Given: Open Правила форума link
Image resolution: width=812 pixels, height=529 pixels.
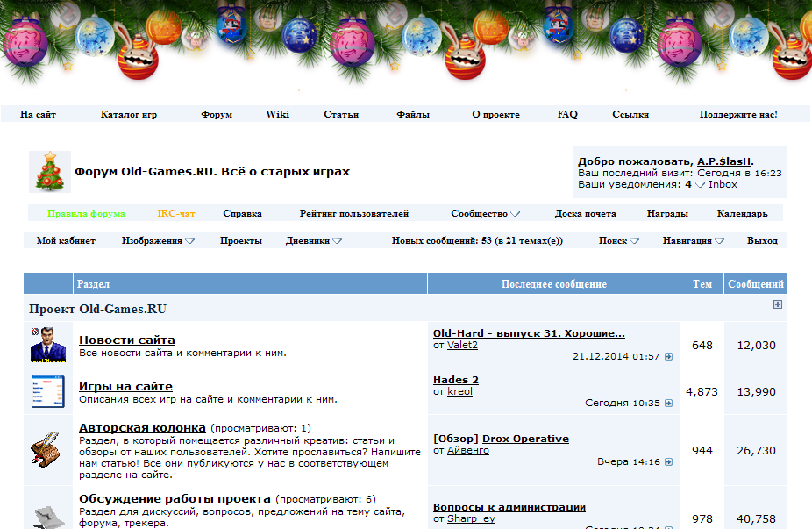Looking at the screenshot, I should (x=86, y=213).
